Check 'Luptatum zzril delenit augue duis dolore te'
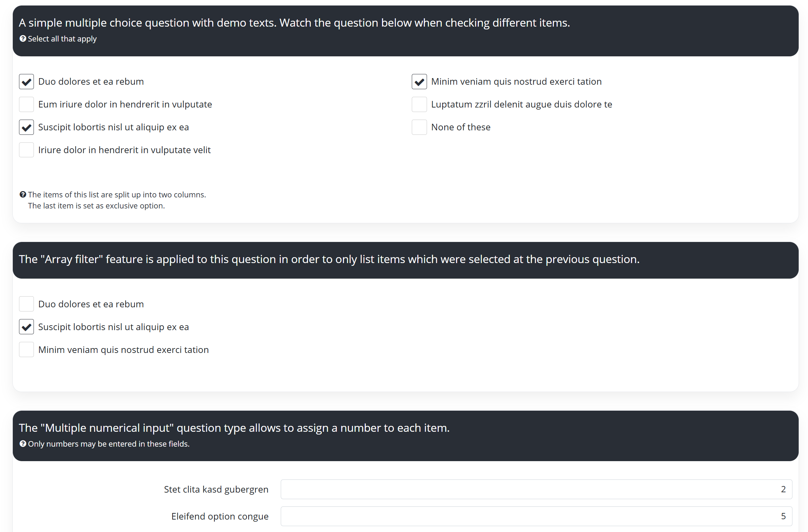808x532 pixels. point(419,104)
